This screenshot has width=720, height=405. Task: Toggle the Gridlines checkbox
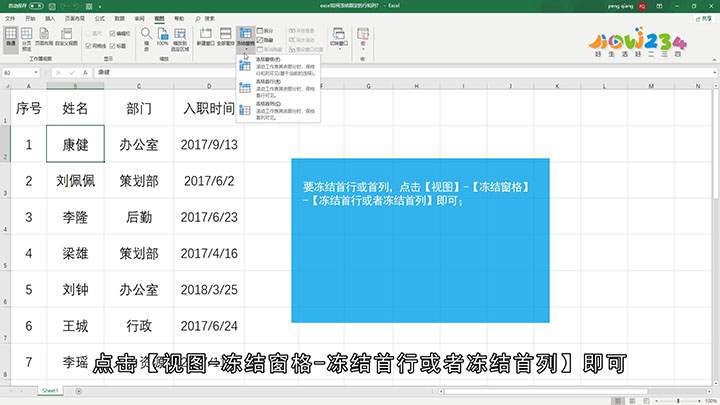tap(96, 46)
